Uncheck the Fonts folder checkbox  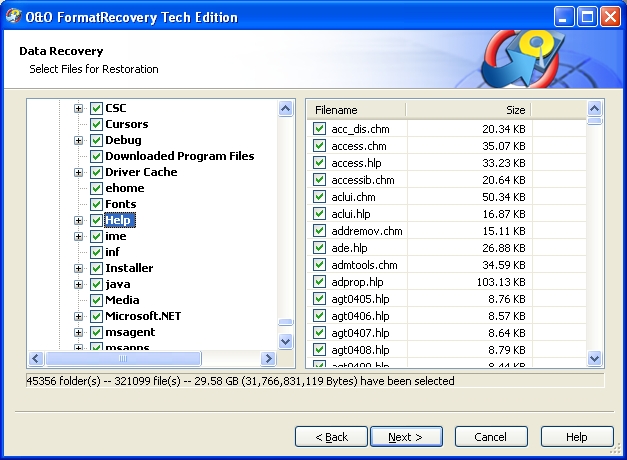point(96,204)
